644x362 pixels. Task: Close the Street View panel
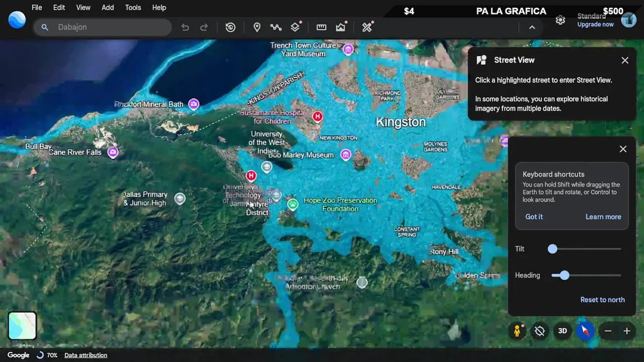click(625, 60)
